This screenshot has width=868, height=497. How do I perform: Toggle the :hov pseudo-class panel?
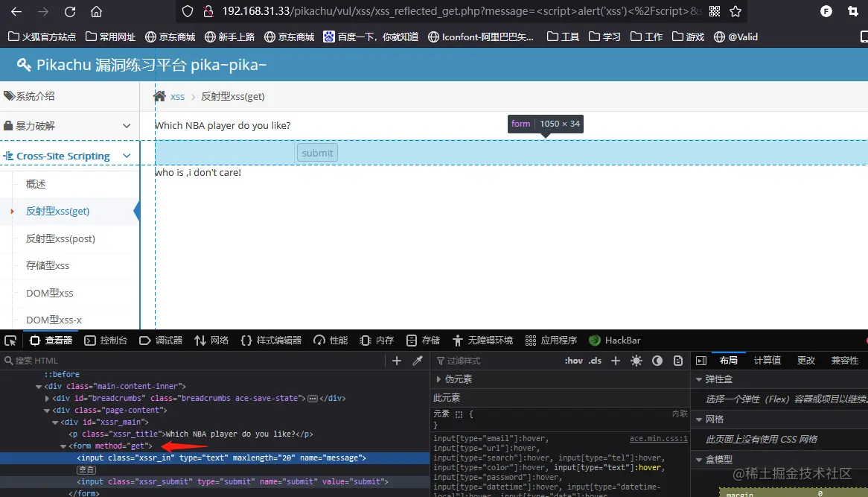(573, 361)
